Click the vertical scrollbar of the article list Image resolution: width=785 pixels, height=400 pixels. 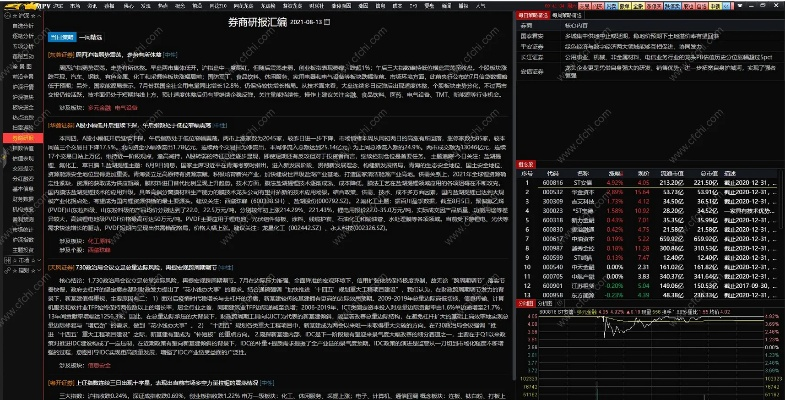508,200
